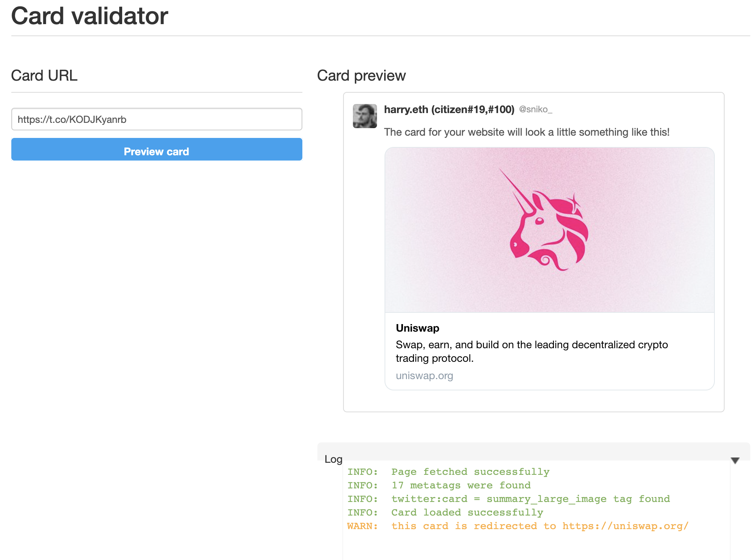This screenshot has width=751, height=560.
Task: Click the 'Page fetched successfully' log line
Action: pos(448,472)
